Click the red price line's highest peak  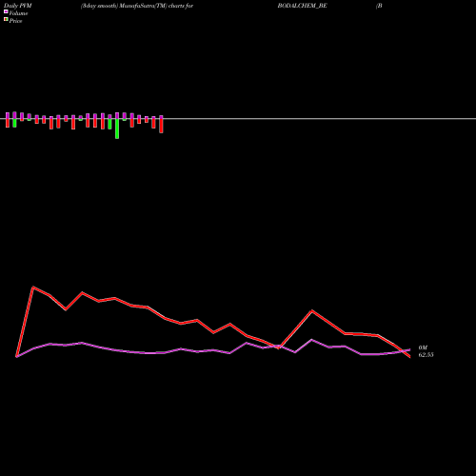point(33,288)
